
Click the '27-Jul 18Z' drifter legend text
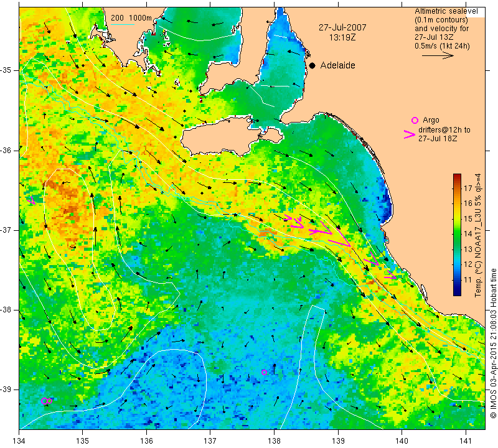(438, 138)
